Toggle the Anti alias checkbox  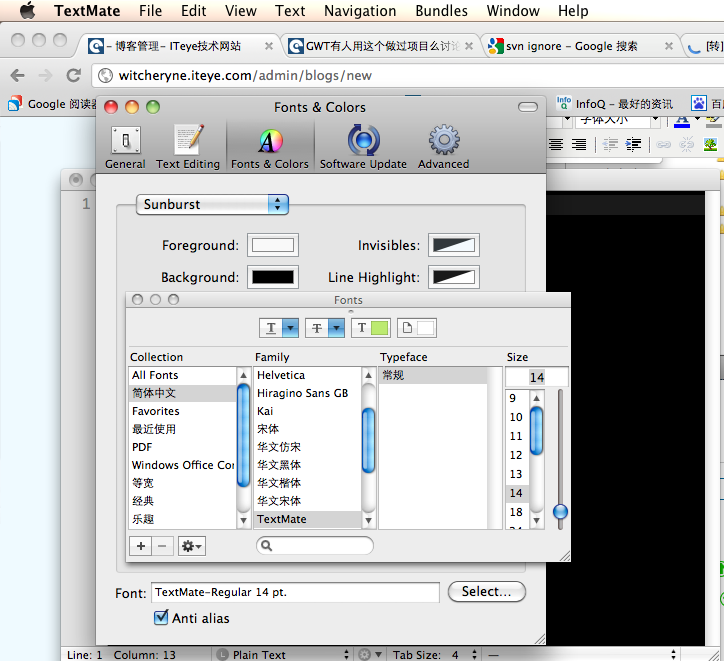tap(161, 618)
